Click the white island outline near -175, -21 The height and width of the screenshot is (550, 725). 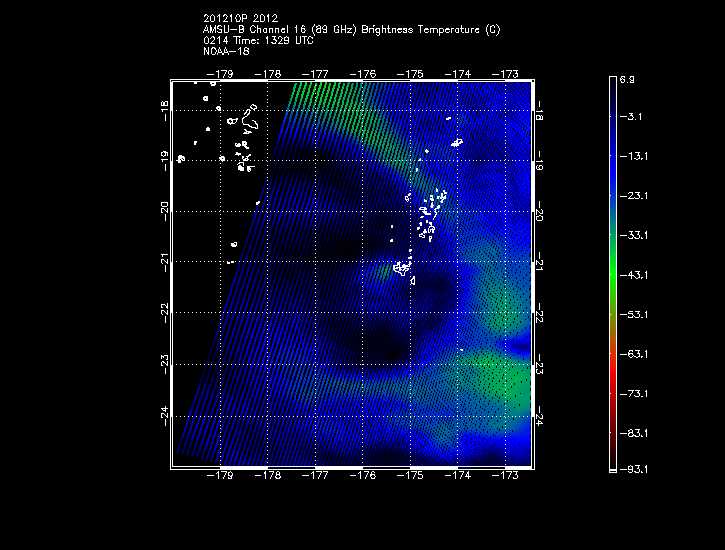(402, 268)
